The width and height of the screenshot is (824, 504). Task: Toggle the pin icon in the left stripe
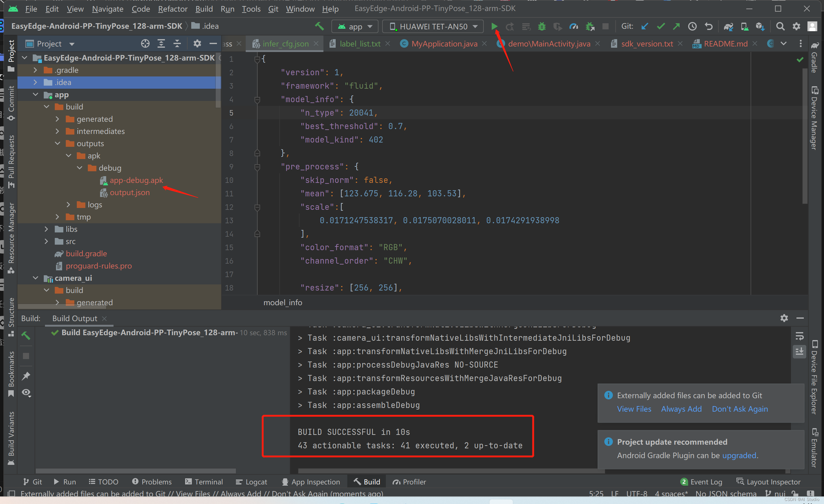tap(26, 376)
